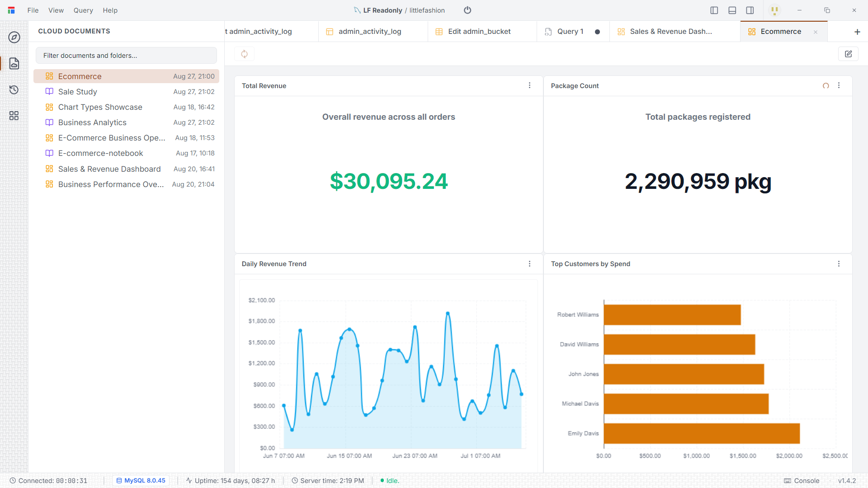The height and width of the screenshot is (488, 868).
Task: Open the cloud documents sidebar icon
Action: pos(14,63)
